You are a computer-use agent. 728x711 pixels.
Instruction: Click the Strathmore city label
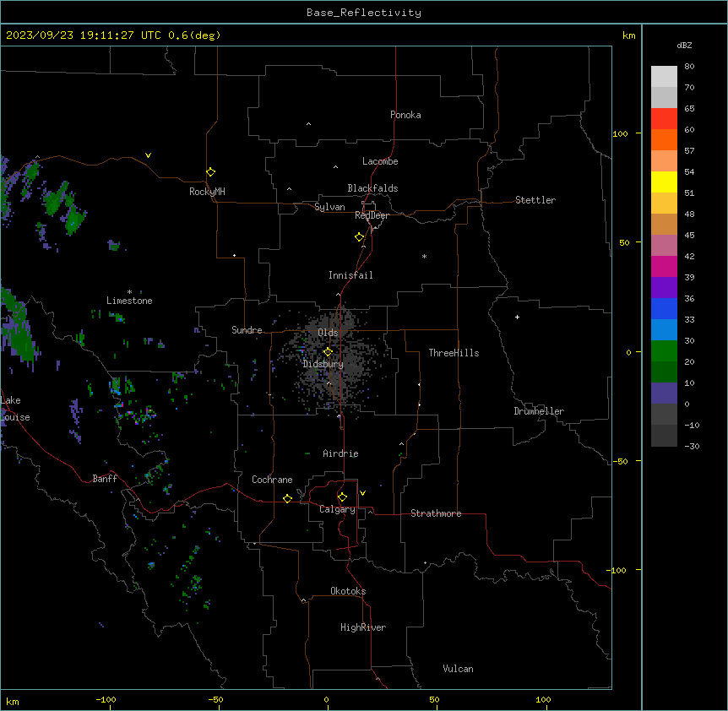point(436,513)
